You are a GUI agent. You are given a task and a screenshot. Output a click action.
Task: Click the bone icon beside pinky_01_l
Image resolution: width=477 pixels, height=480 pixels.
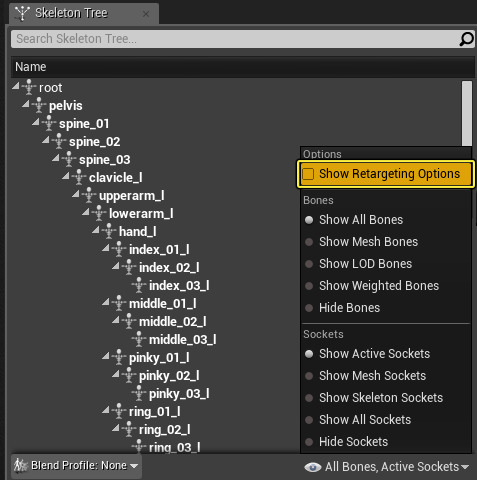(x=119, y=357)
